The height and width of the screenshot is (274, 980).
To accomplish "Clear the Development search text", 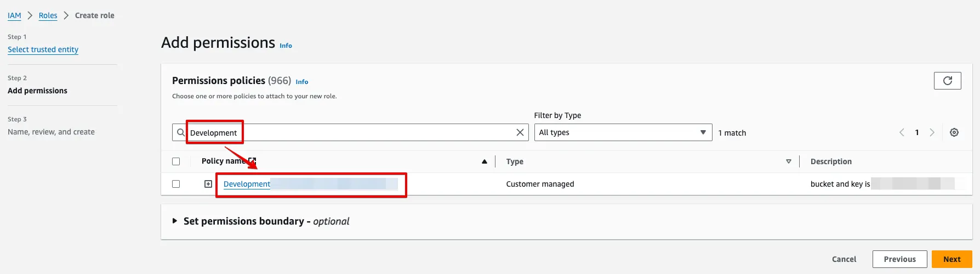I will (520, 132).
